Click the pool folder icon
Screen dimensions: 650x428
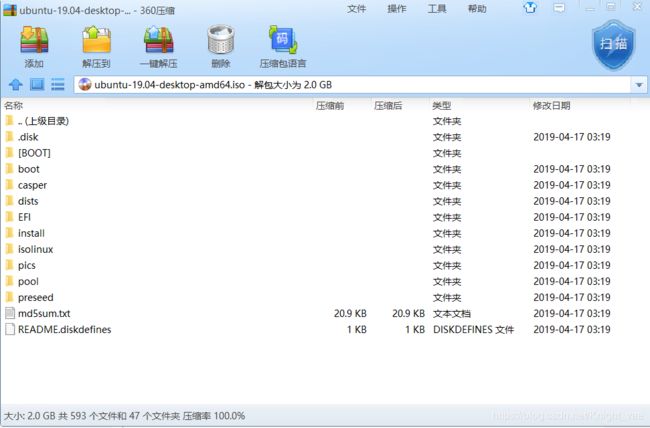(x=10, y=281)
